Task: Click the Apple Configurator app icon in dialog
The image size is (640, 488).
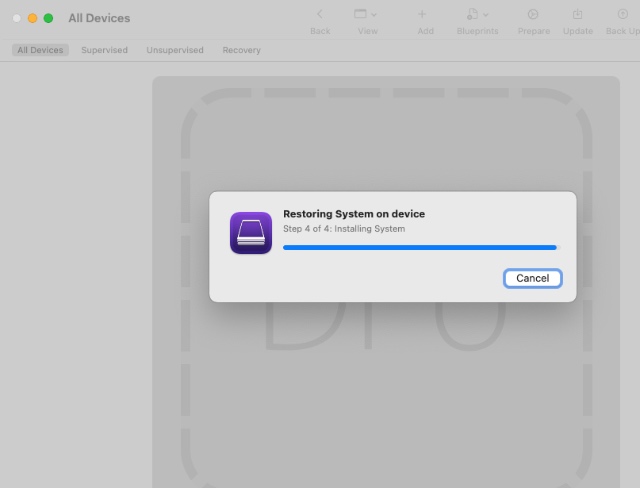Action: (251, 233)
